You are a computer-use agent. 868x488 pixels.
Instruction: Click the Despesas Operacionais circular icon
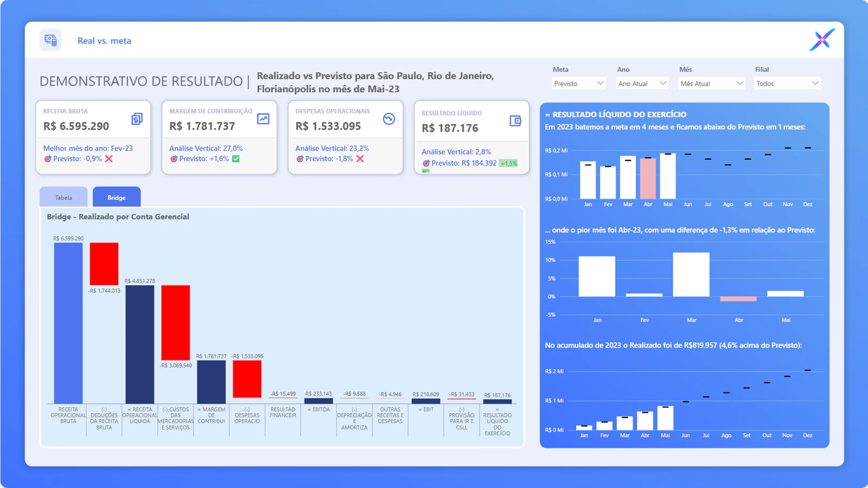[x=389, y=119]
